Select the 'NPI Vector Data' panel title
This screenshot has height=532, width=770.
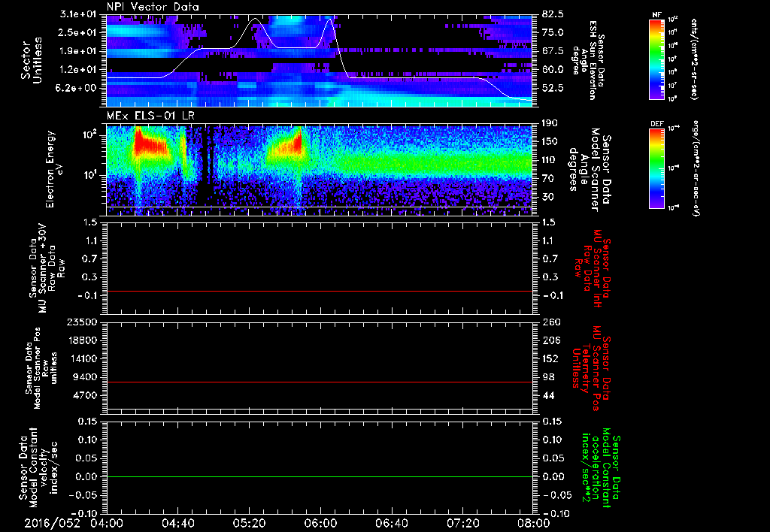tap(153, 7)
